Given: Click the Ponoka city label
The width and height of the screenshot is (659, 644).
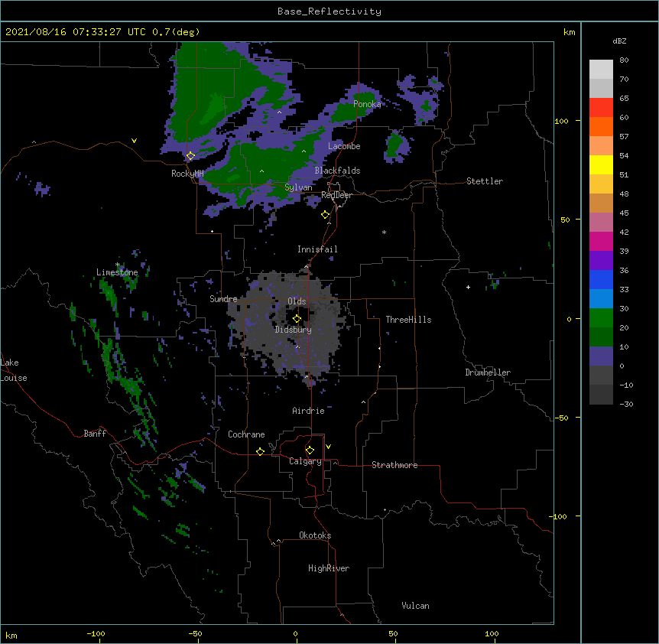Looking at the screenshot, I should (x=367, y=104).
